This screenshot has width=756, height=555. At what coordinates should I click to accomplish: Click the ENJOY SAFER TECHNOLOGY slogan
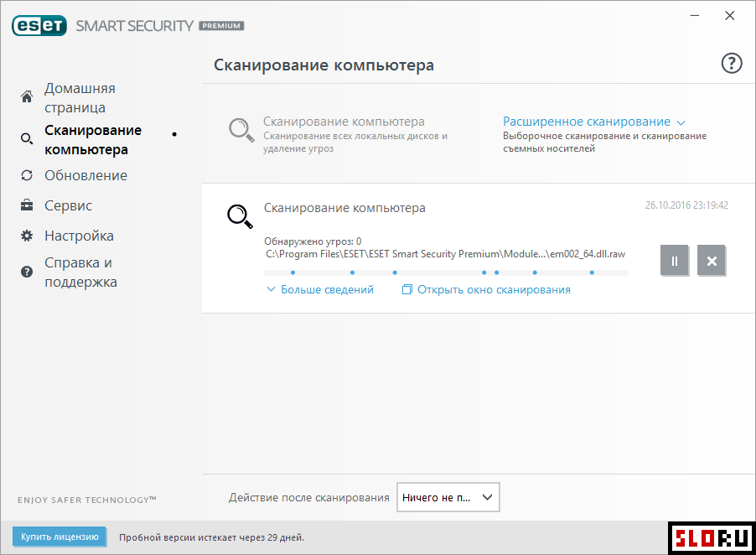click(x=87, y=500)
